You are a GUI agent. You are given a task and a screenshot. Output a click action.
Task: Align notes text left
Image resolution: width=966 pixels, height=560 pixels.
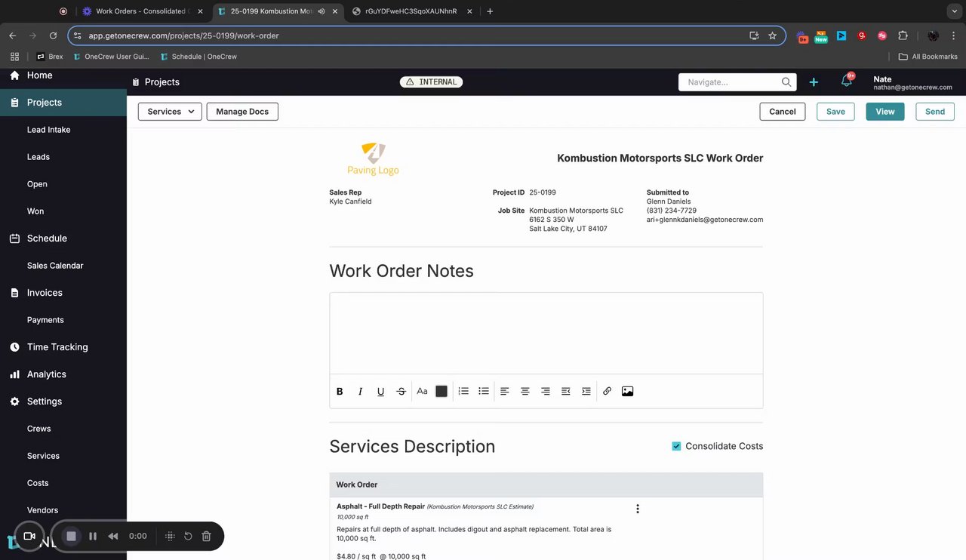coord(505,391)
